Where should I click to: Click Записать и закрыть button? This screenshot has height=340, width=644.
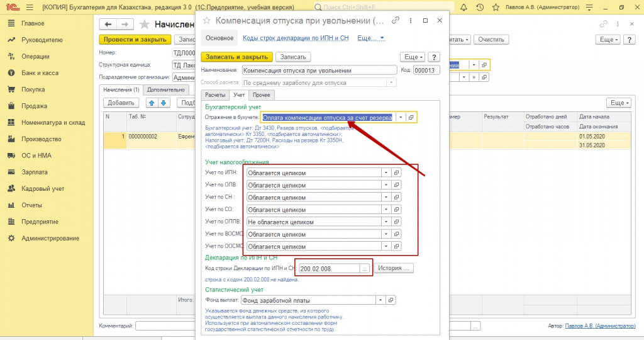pos(236,57)
